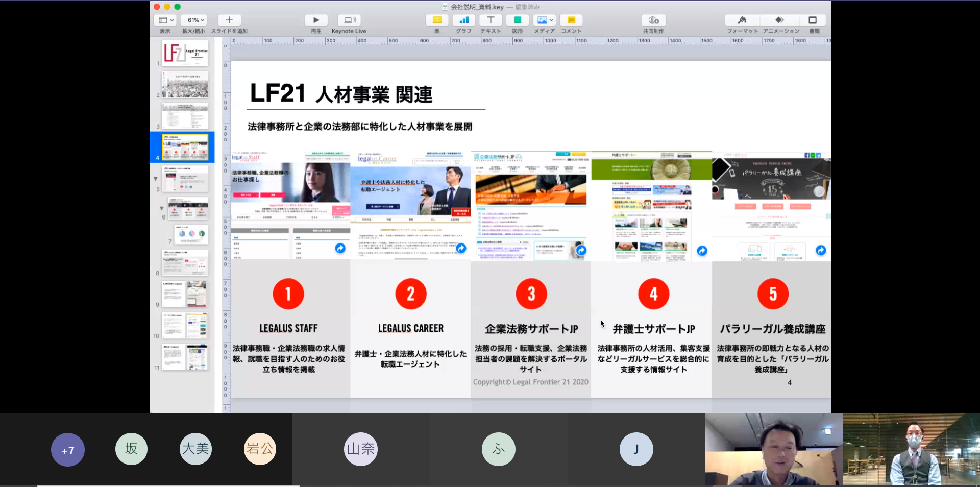
Task: Click link arrow on 弁護士サポート screenshot
Action: (x=702, y=251)
